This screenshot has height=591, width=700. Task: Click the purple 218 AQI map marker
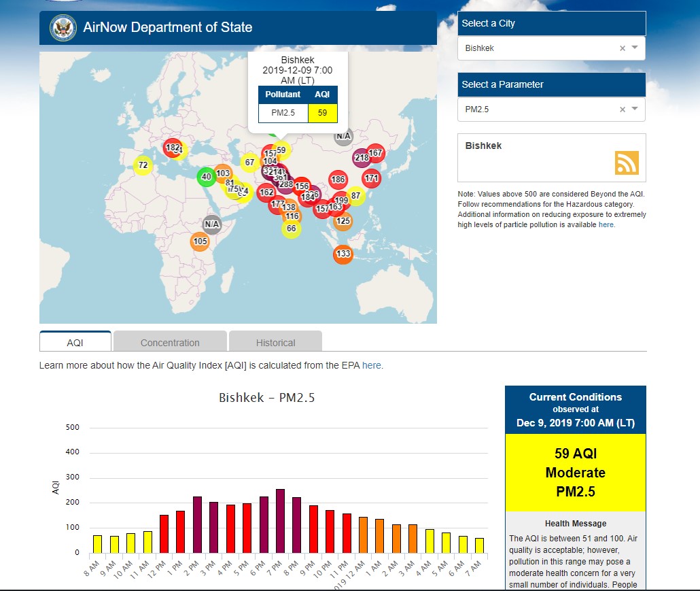click(361, 158)
